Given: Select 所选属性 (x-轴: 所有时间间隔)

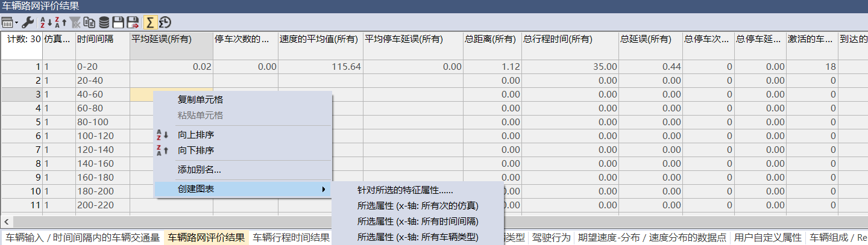Looking at the screenshot, I should pos(417,222).
